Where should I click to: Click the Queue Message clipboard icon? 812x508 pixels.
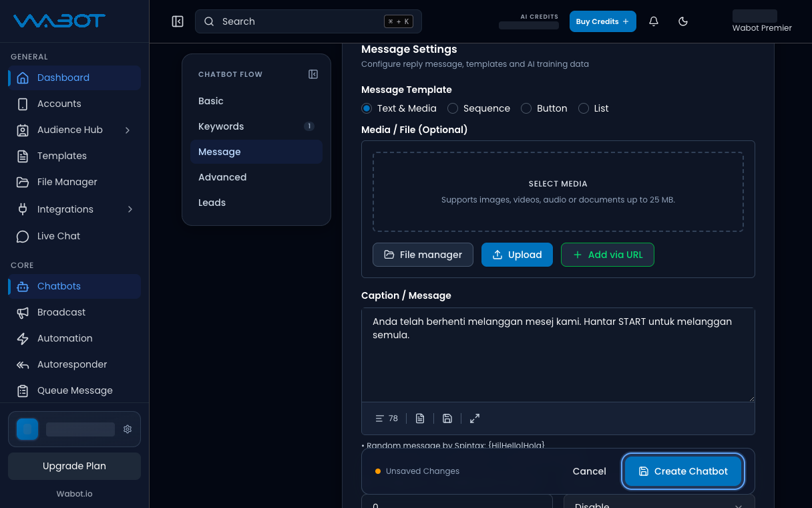23,390
